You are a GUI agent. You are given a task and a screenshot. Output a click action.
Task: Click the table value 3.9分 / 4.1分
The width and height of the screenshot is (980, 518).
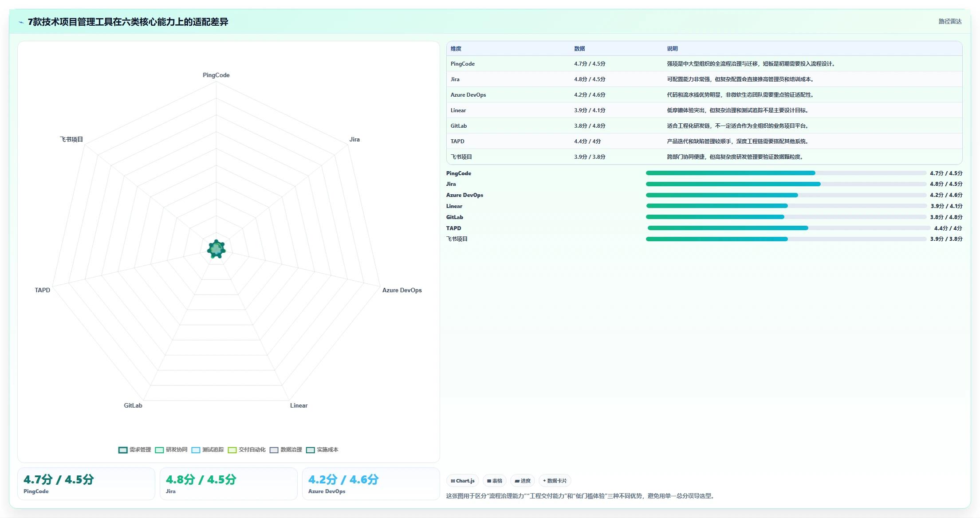click(590, 110)
